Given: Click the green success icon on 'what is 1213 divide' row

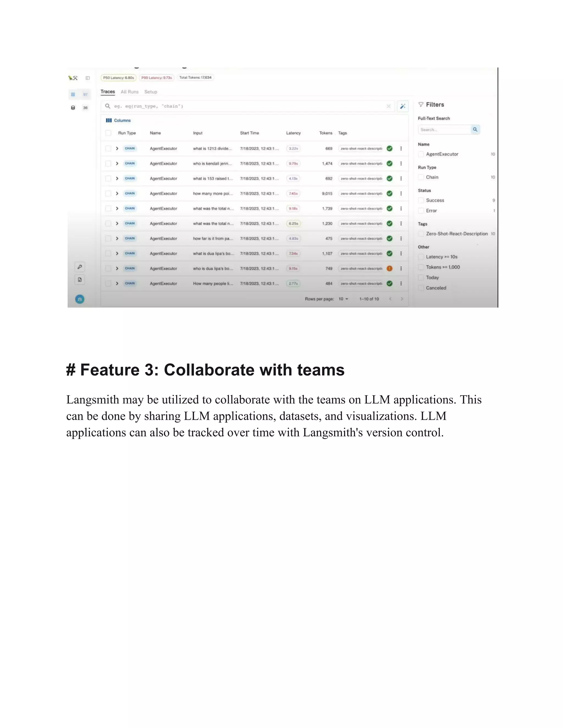Looking at the screenshot, I should pyautogui.click(x=390, y=149).
